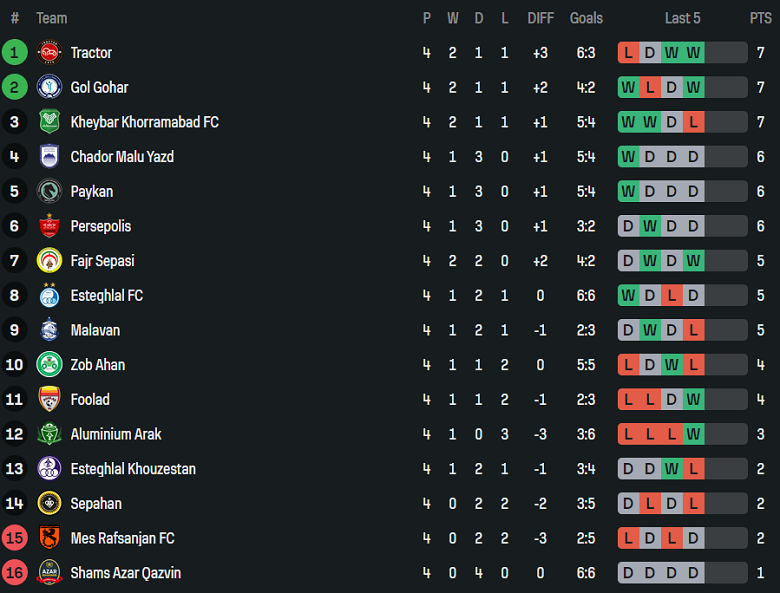Screen dimensions: 780x593
Task: Open the Mes Rafsanjan FC crest
Action: 49,538
